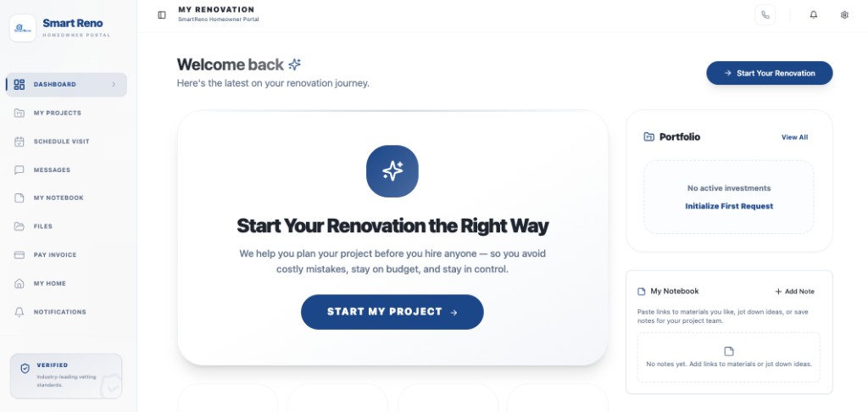Click the Smart Reno logo
The height and width of the screenshot is (412, 868).
[23, 28]
